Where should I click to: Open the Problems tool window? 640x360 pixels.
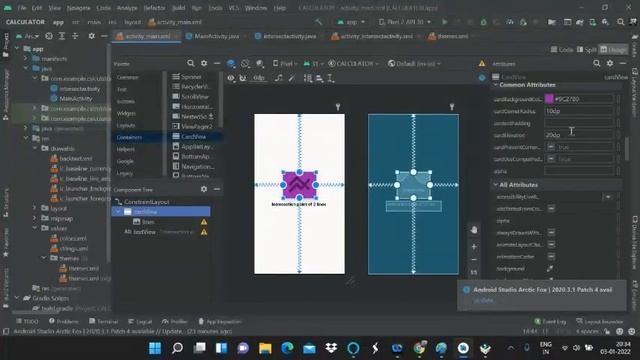click(x=64, y=322)
